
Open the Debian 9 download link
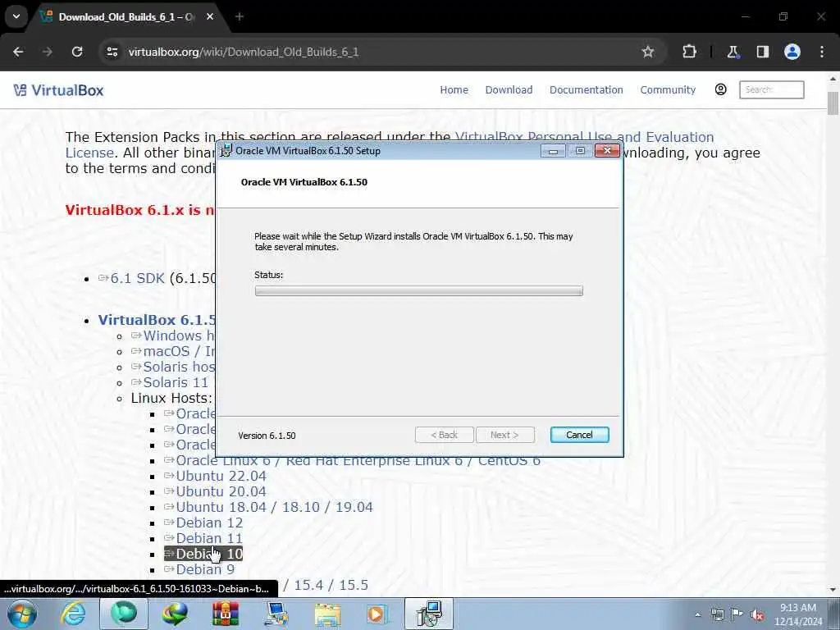pyautogui.click(x=204, y=569)
